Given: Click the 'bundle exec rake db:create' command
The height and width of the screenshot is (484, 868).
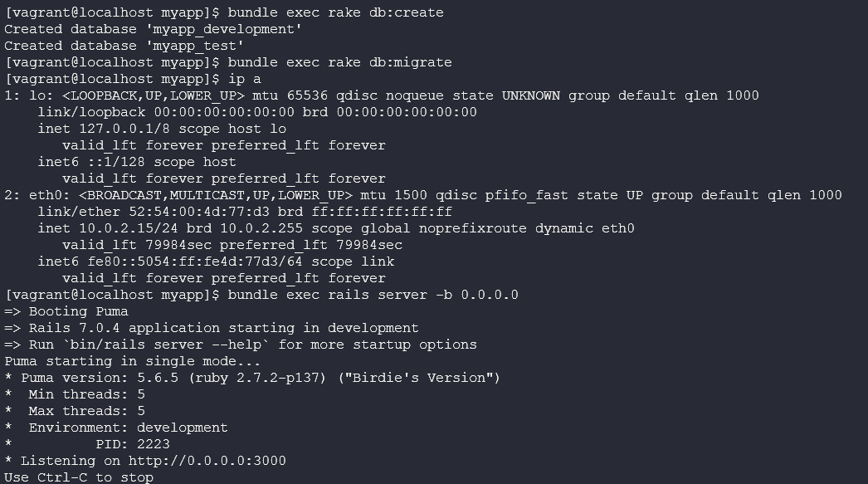Looking at the screenshot, I should (335, 12).
